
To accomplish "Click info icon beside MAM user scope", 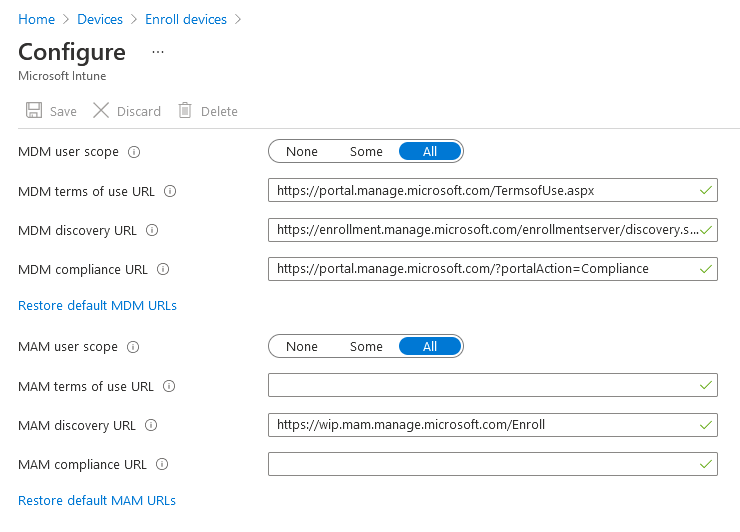I will click(x=133, y=347).
